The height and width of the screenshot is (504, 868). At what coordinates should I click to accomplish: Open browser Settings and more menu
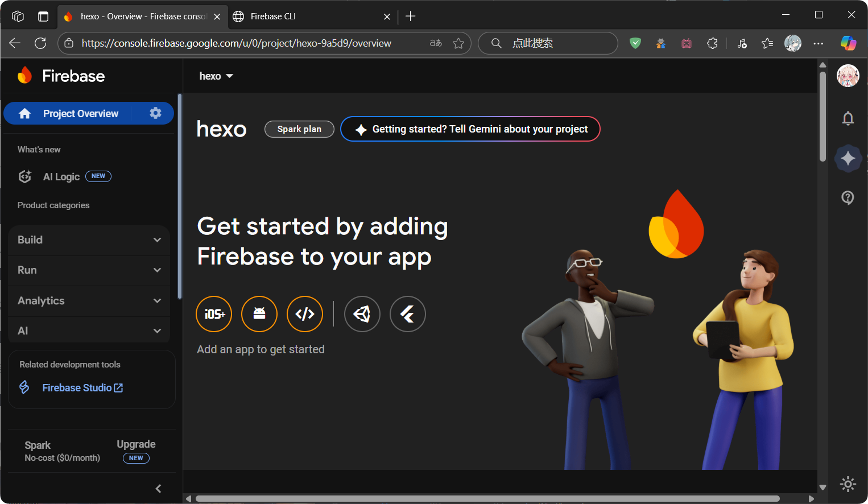coord(819,43)
